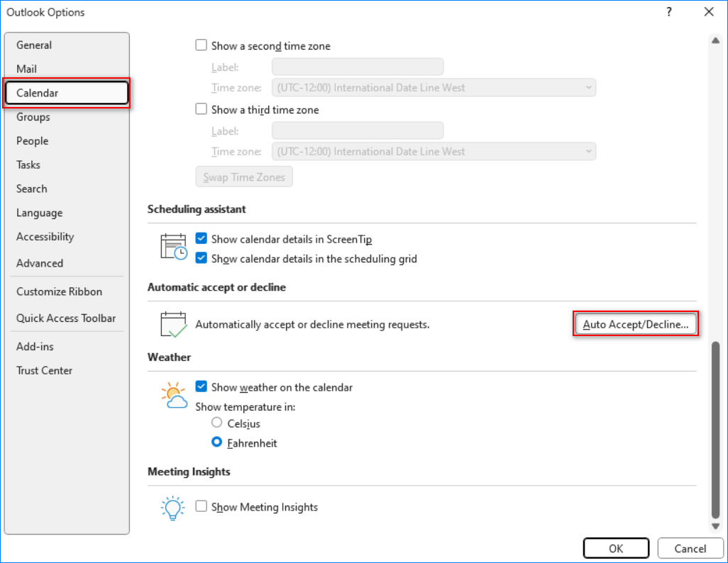Click the second time zone Label field
This screenshot has width=728, height=563.
[358, 67]
